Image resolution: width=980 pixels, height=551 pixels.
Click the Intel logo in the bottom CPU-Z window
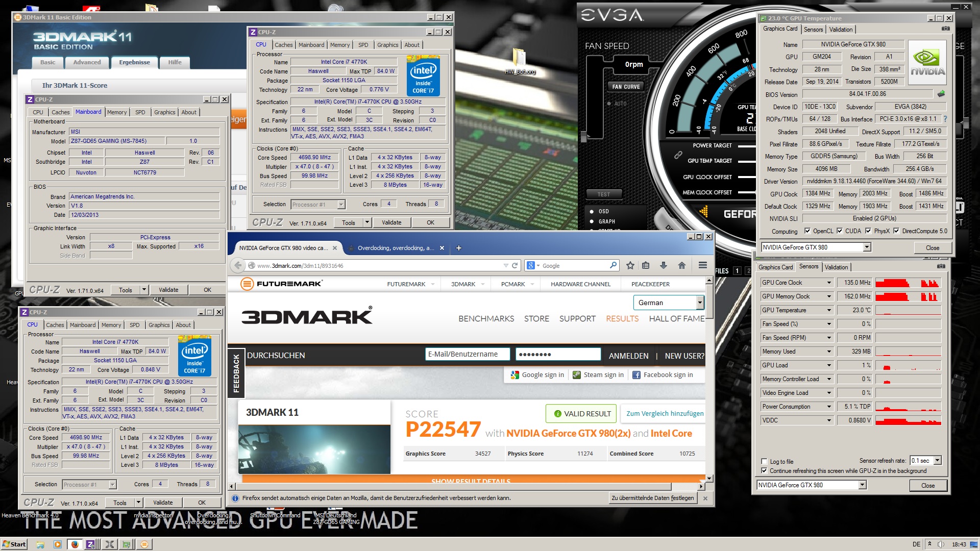tap(194, 356)
